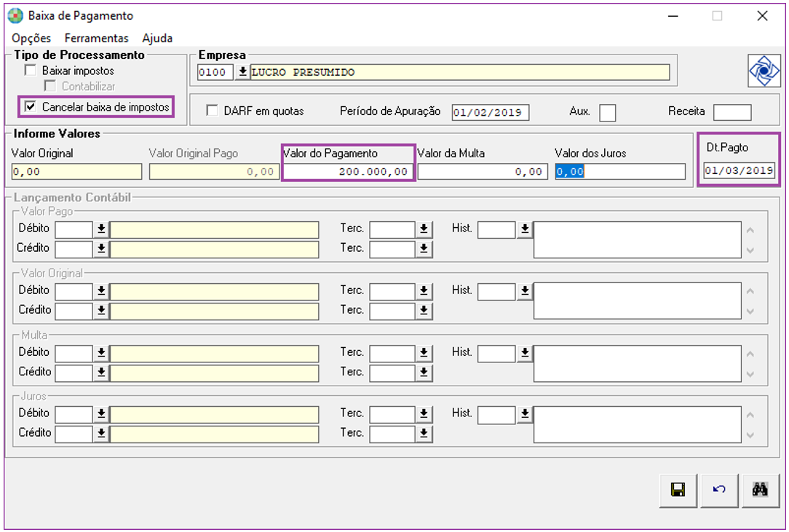Click the Valor Original amount field
The image size is (789, 532).
click(x=76, y=172)
